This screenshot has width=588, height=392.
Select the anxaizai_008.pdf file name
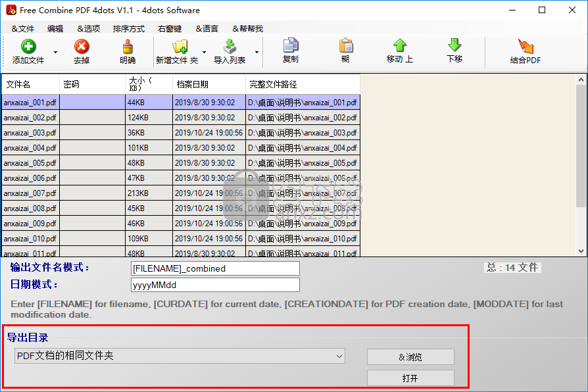(x=30, y=208)
